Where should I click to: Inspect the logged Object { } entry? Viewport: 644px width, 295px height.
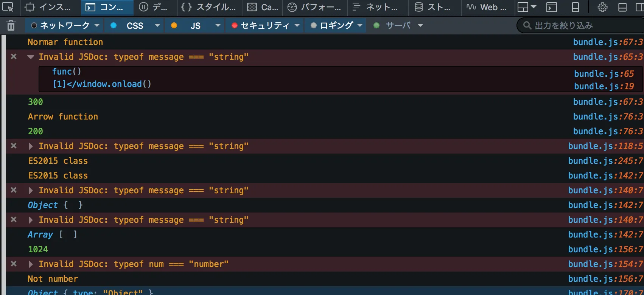55,205
